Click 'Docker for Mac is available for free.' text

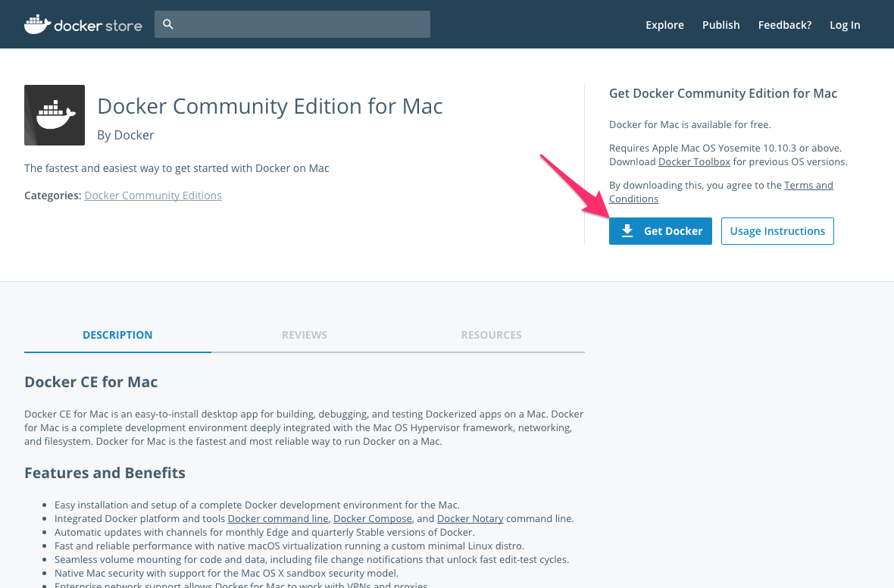click(690, 124)
